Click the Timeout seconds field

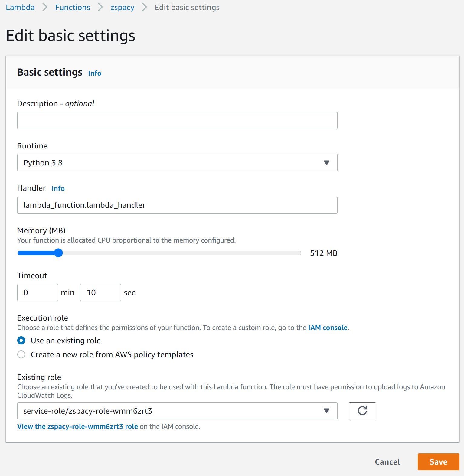tap(100, 292)
